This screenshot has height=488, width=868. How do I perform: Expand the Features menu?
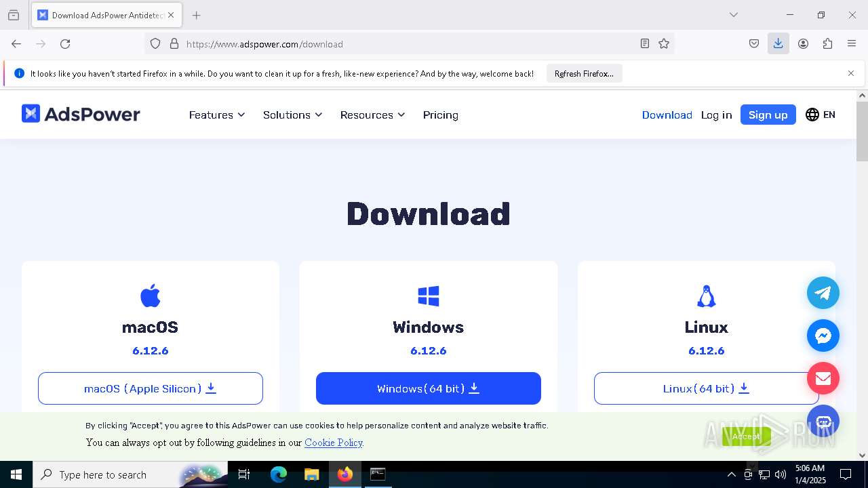[217, 115]
